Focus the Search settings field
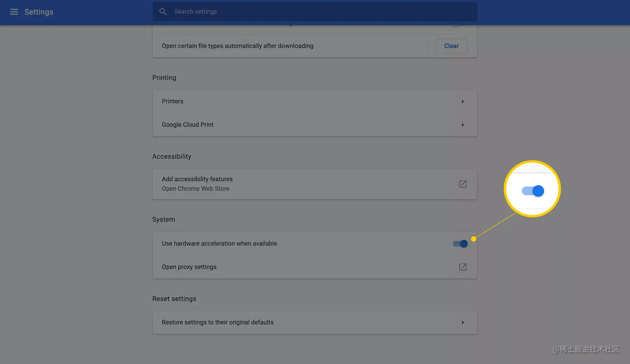Image resolution: width=630 pixels, height=364 pixels. click(317, 12)
